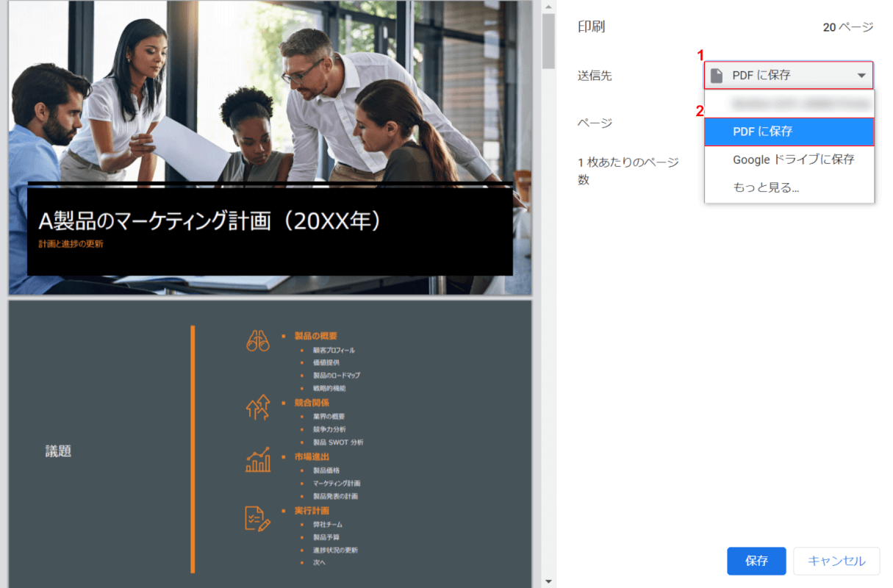Click the document icon in the destination field
This screenshot has height=588, width=893.
[x=717, y=75]
